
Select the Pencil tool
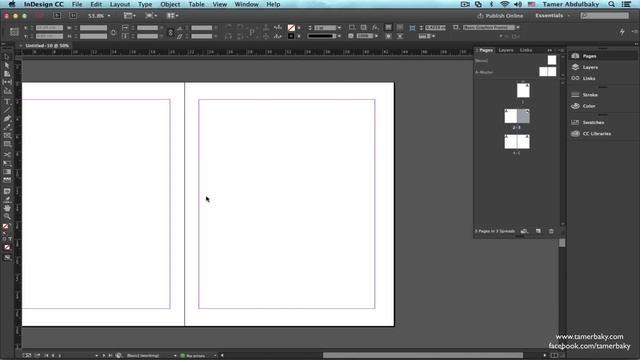click(7, 127)
